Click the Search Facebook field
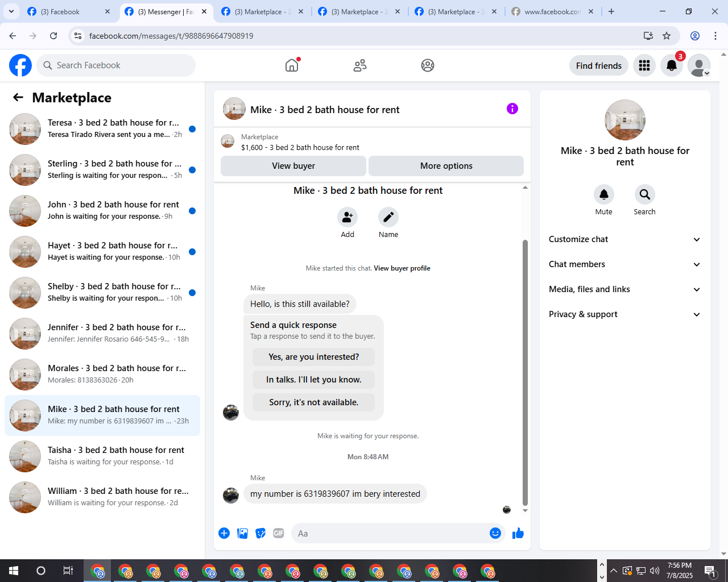The image size is (728, 582). point(116,65)
